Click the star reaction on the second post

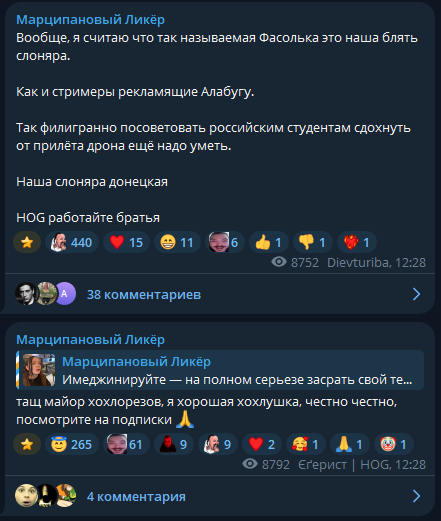click(27, 444)
